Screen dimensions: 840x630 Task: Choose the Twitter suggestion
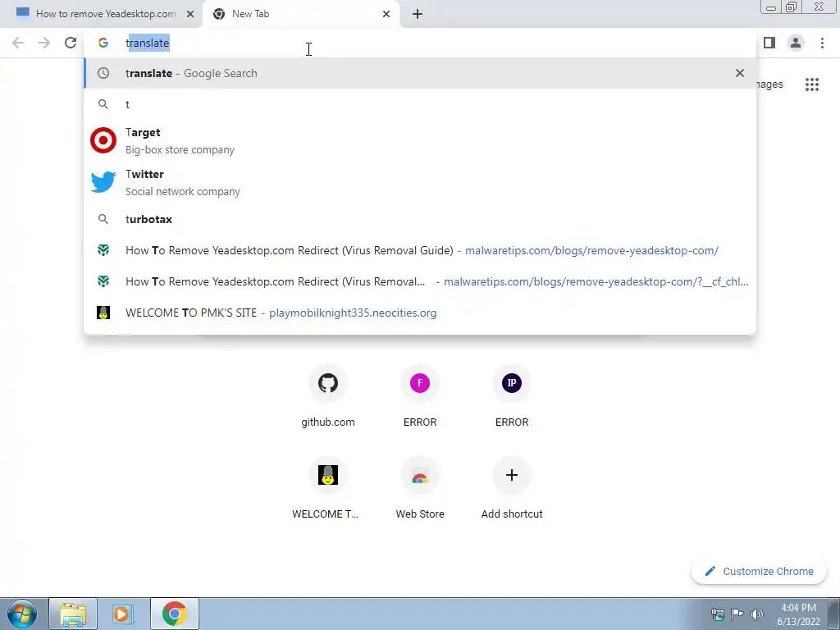click(420, 182)
